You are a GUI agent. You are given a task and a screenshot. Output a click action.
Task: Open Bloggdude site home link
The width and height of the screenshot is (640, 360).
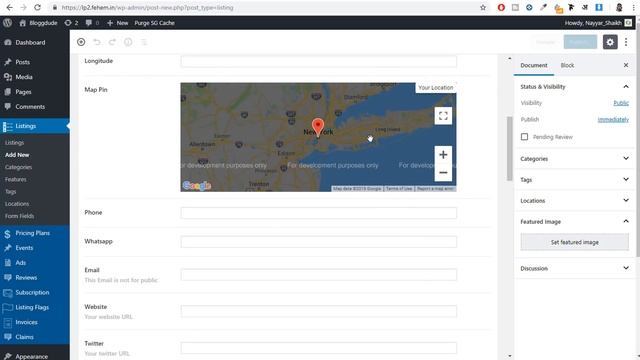38,23
